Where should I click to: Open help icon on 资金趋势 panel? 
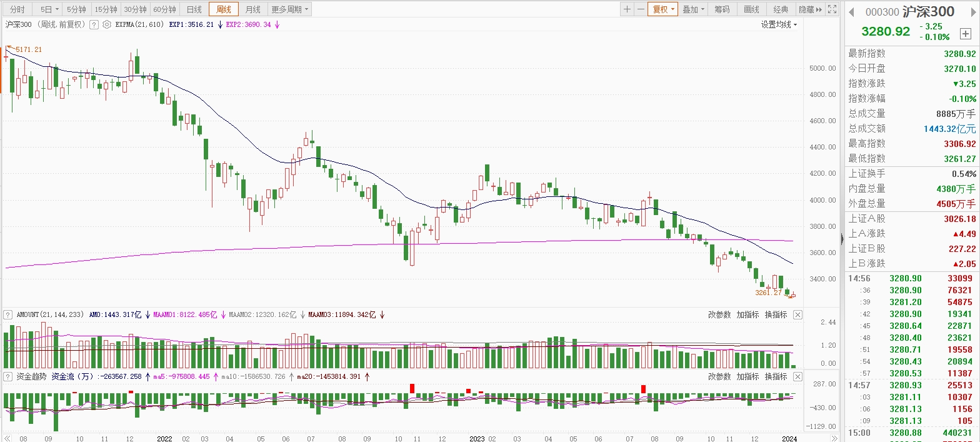[x=9, y=376]
